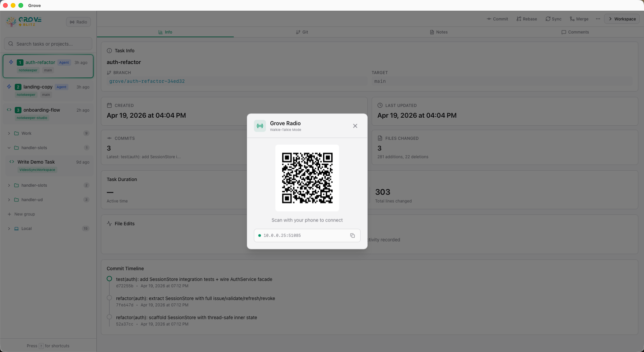Click the plus icon for New group
Viewport: 644px width, 352px height.
pos(9,214)
